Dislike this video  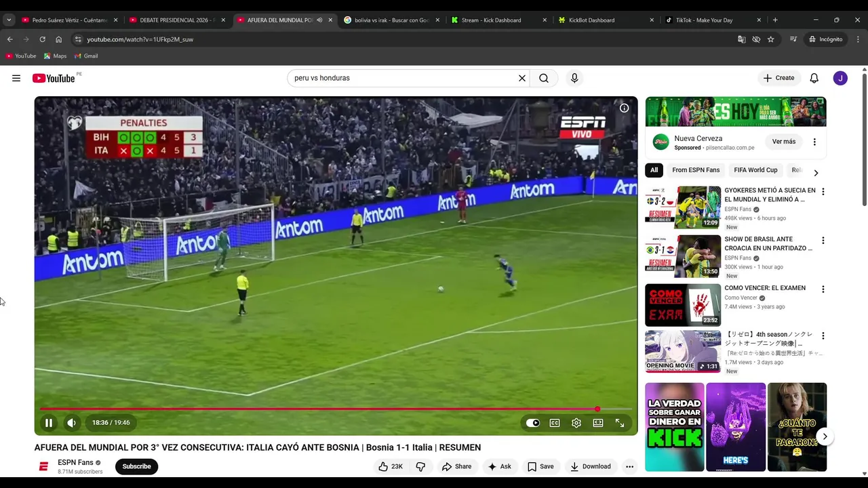click(x=420, y=466)
